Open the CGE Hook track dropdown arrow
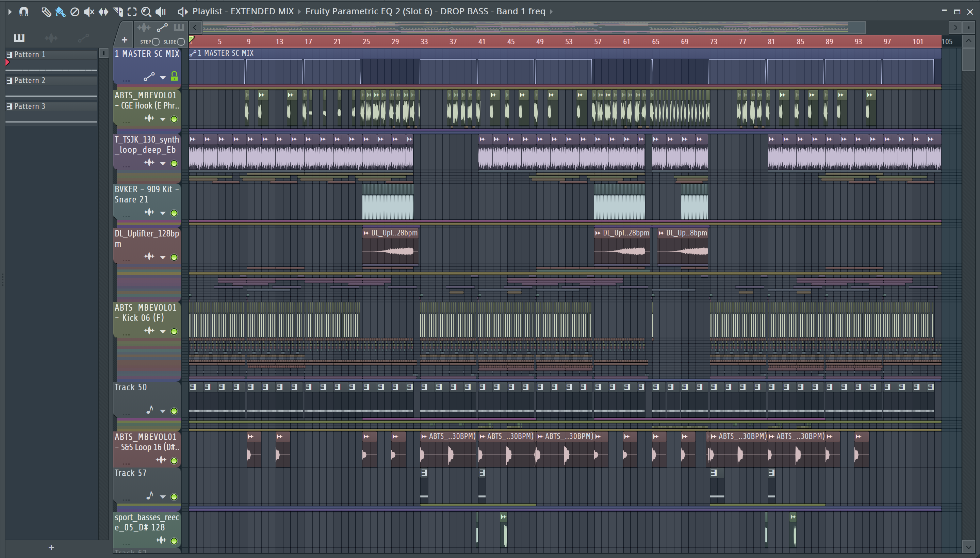 click(x=163, y=119)
